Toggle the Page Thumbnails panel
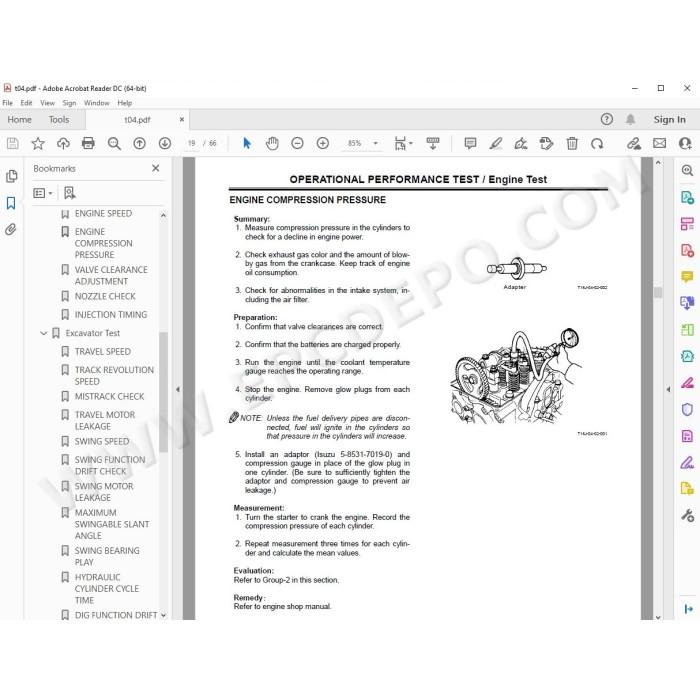This screenshot has height=700, width=700. coord(12,176)
